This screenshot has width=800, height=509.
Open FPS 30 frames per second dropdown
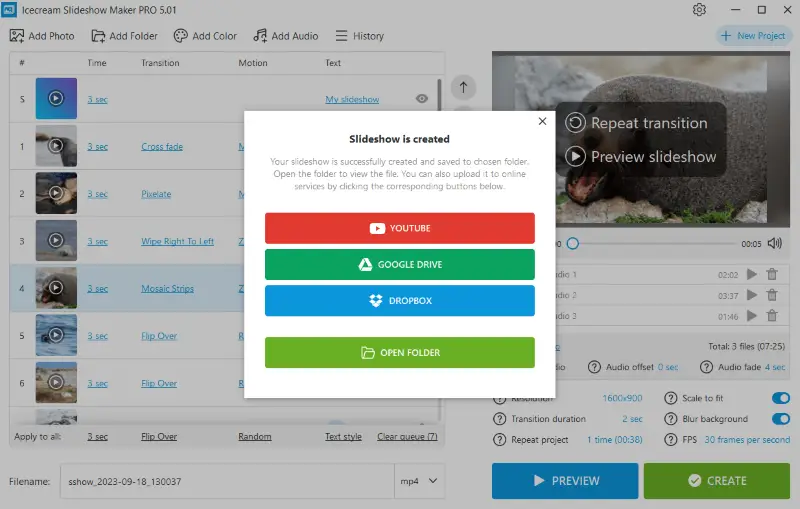(746, 440)
